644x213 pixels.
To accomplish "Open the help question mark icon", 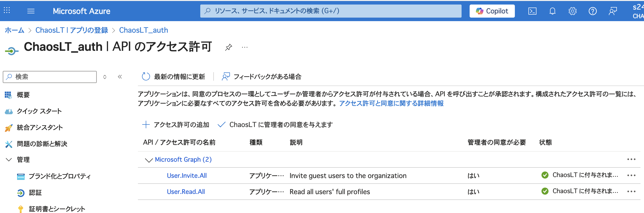I will pos(592,11).
